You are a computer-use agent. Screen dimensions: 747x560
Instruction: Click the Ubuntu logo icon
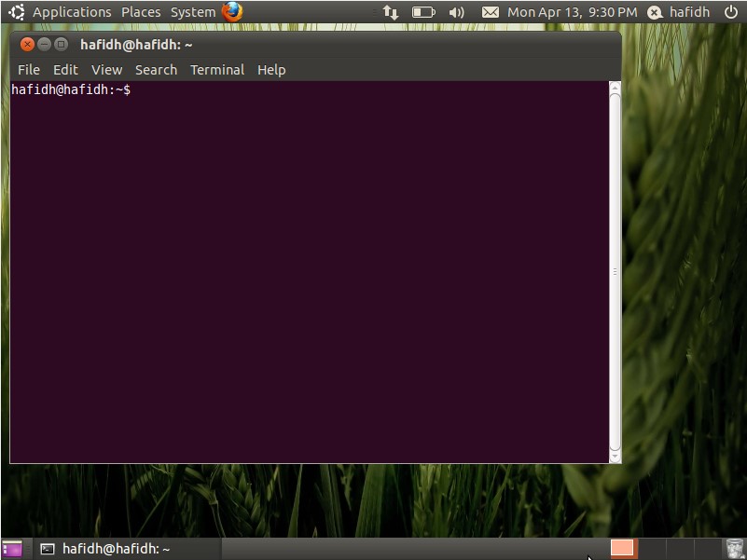[x=17, y=12]
